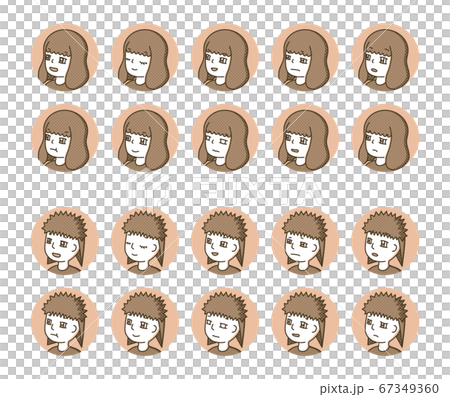The width and height of the screenshot is (450, 397).
Task: Choose the long-haired girl with open eyes and closed-mouth smile
Action: (x=145, y=138)
